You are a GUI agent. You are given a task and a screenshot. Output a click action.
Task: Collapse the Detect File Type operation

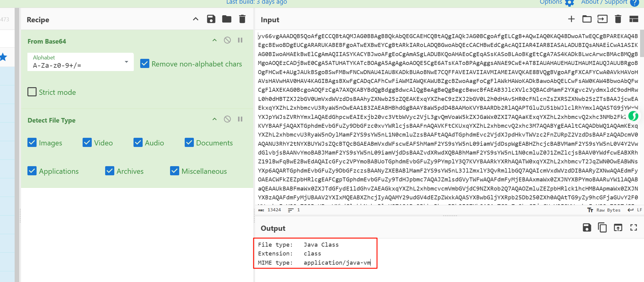[215, 119]
